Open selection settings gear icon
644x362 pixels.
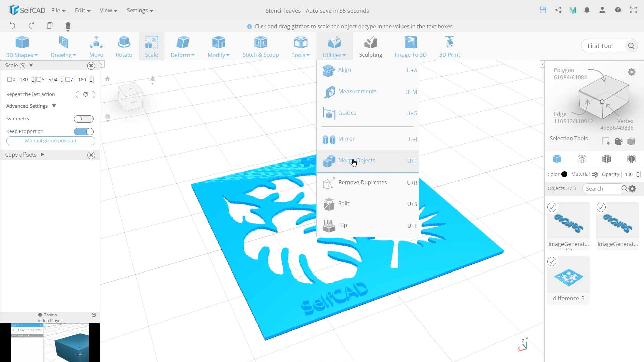tap(631, 72)
